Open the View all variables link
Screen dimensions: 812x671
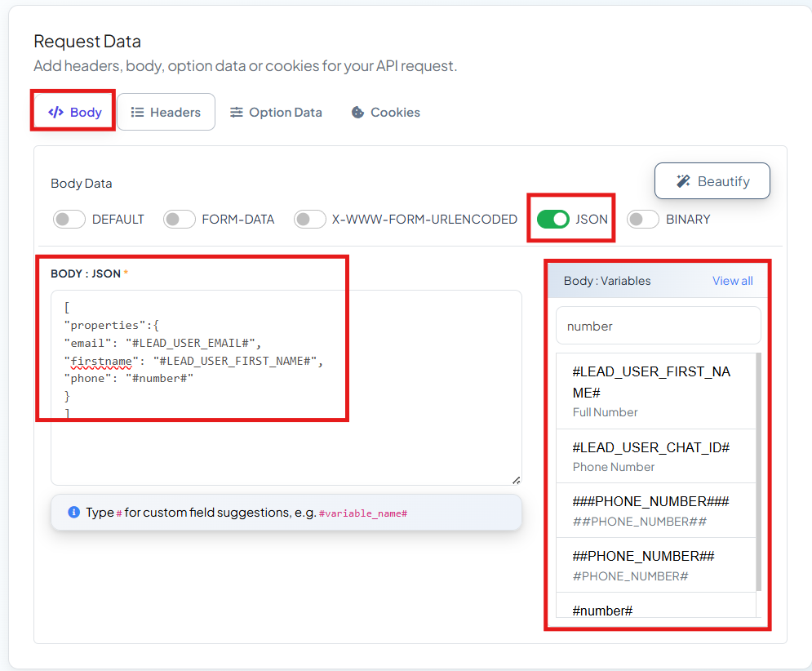[x=732, y=281]
